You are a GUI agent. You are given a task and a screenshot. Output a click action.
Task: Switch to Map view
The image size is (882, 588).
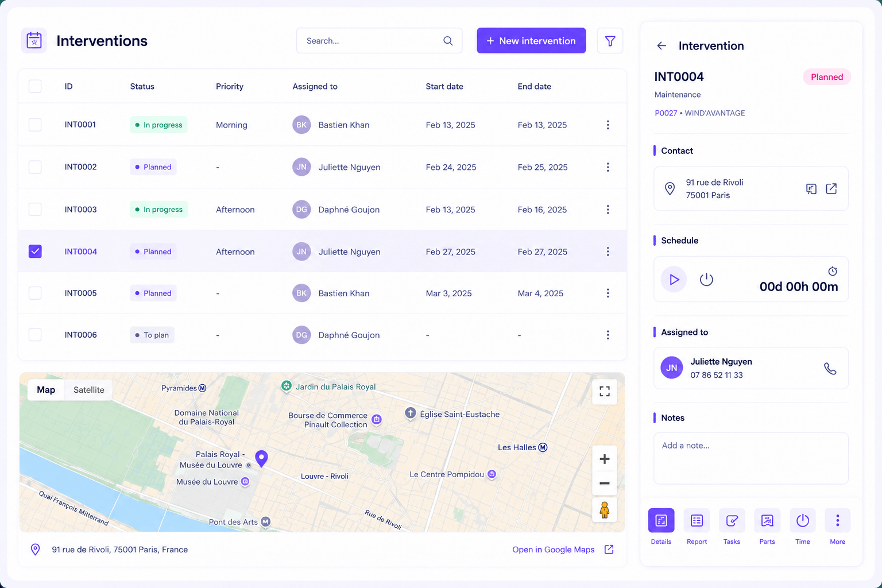coord(46,390)
